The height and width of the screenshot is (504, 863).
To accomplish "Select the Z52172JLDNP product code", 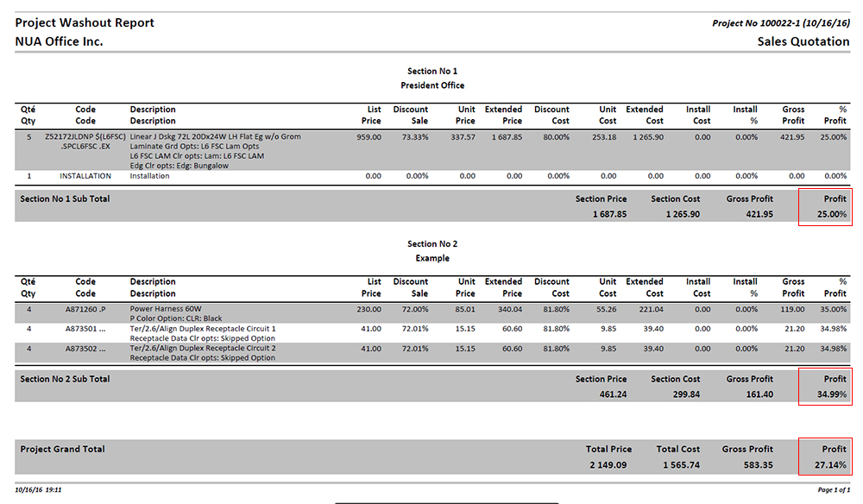I will pos(85,137).
